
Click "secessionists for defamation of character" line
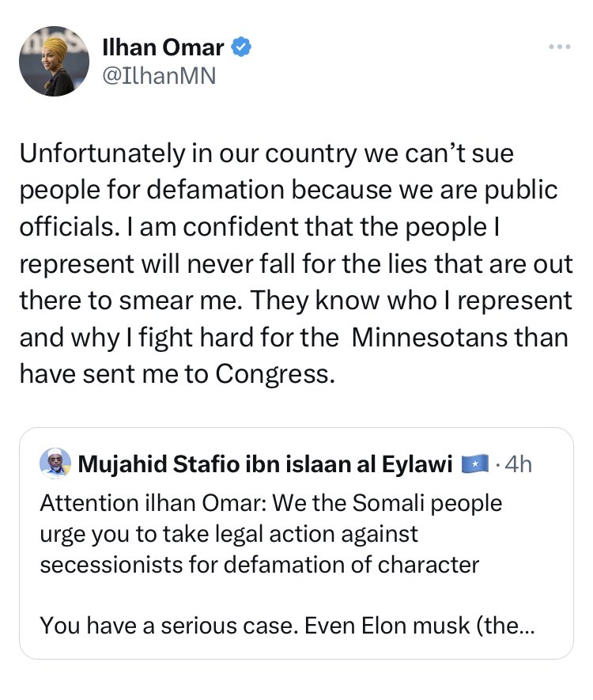(259, 565)
